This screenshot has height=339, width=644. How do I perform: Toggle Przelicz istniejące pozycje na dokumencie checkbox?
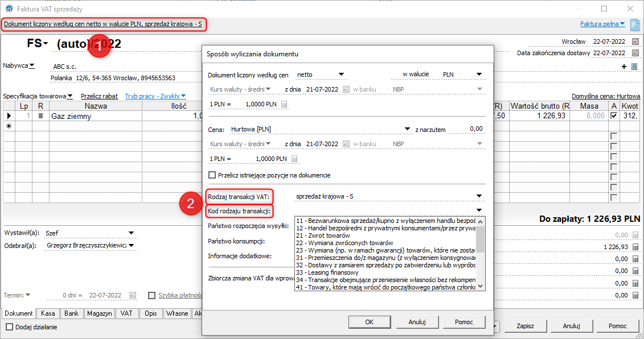pos(212,175)
